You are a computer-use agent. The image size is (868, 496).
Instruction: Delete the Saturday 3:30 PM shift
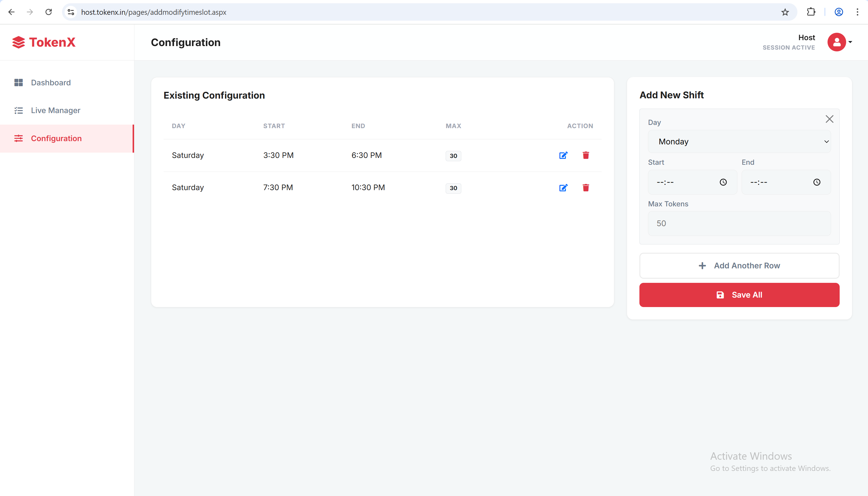coord(586,155)
